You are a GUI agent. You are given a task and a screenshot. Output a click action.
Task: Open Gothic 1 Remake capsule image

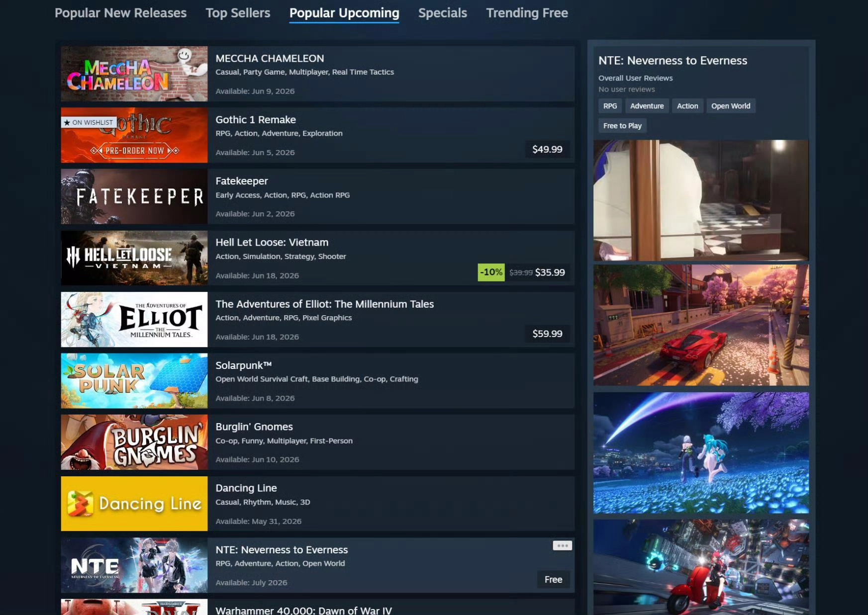pos(134,135)
